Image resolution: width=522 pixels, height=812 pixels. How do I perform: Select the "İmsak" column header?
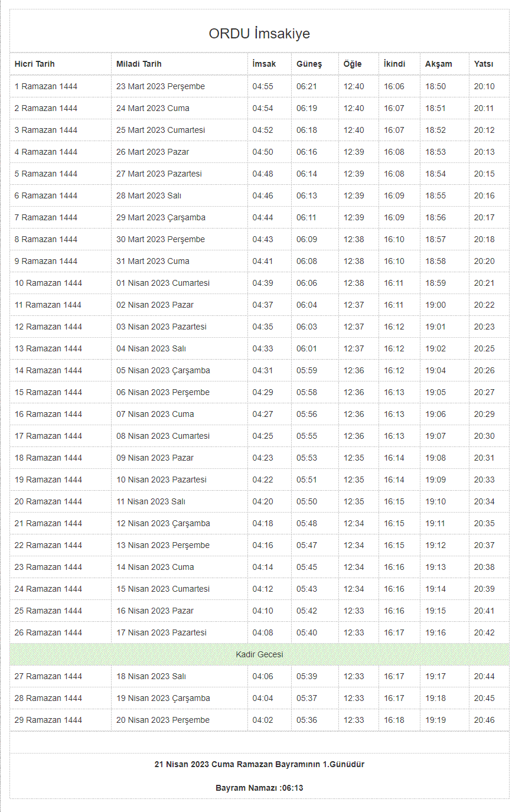tap(264, 64)
